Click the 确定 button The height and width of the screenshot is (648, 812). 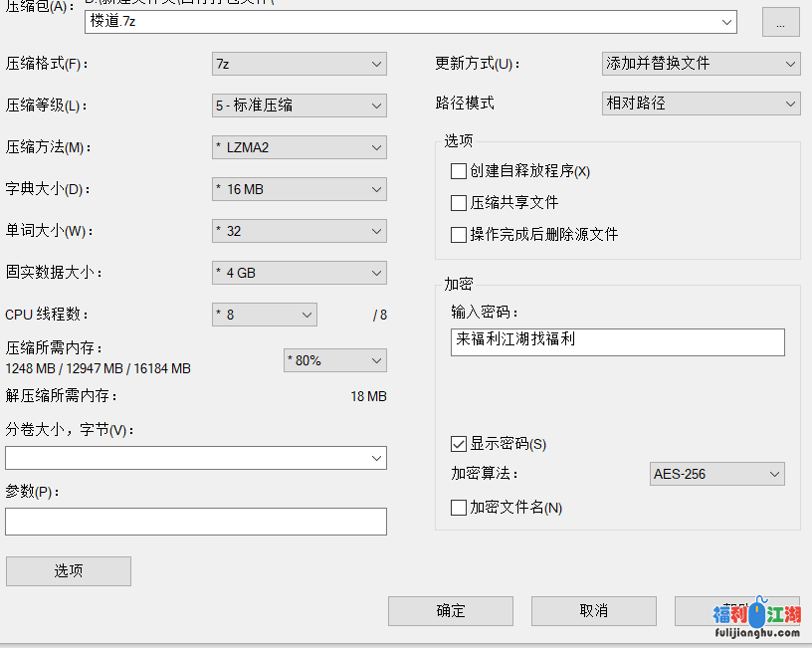tap(450, 611)
